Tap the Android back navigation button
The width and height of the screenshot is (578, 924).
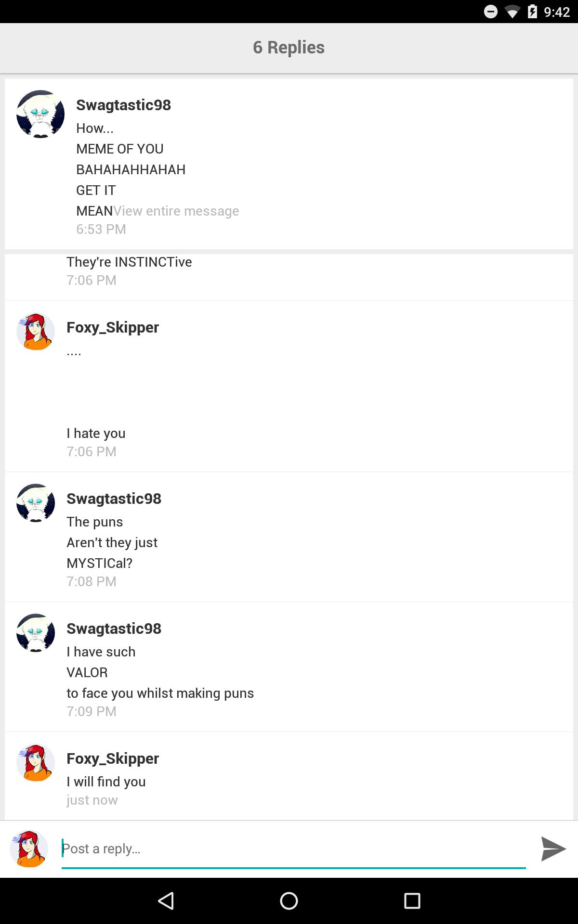166,901
